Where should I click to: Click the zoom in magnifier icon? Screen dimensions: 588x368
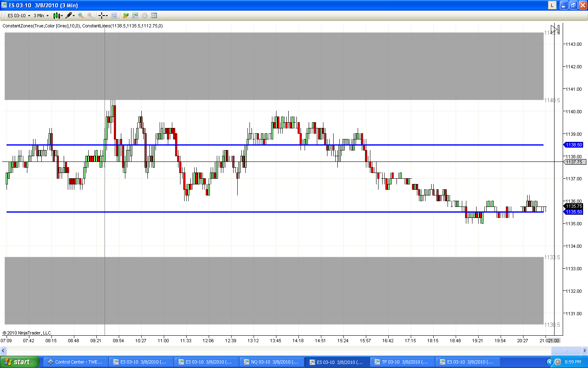pyautogui.click(x=81, y=16)
